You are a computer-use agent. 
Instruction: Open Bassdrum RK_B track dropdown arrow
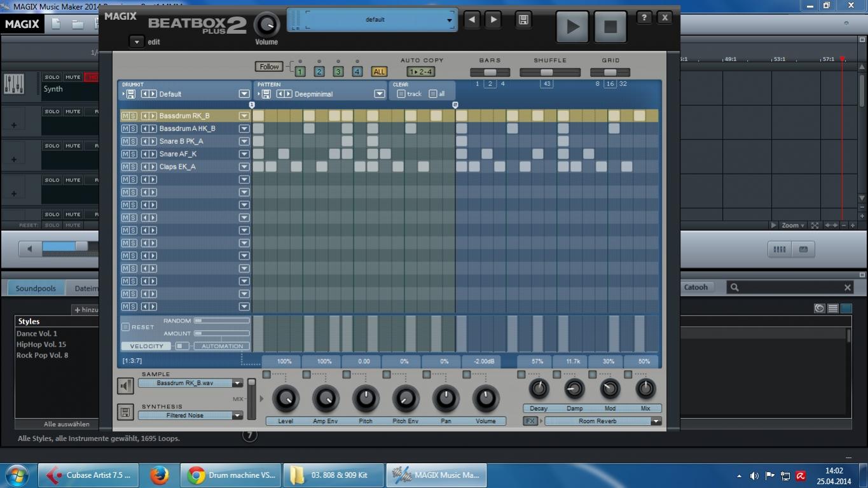click(x=244, y=116)
